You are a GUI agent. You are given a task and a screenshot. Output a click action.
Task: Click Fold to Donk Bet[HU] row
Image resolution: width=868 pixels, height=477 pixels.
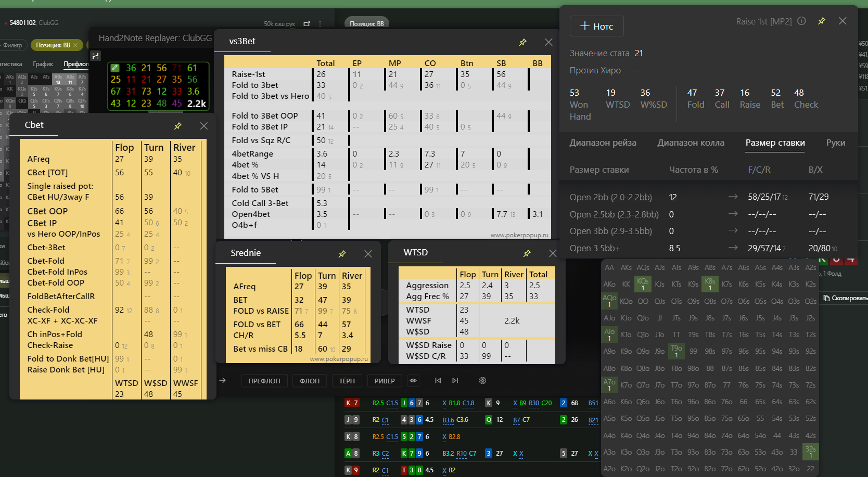[x=113, y=359]
